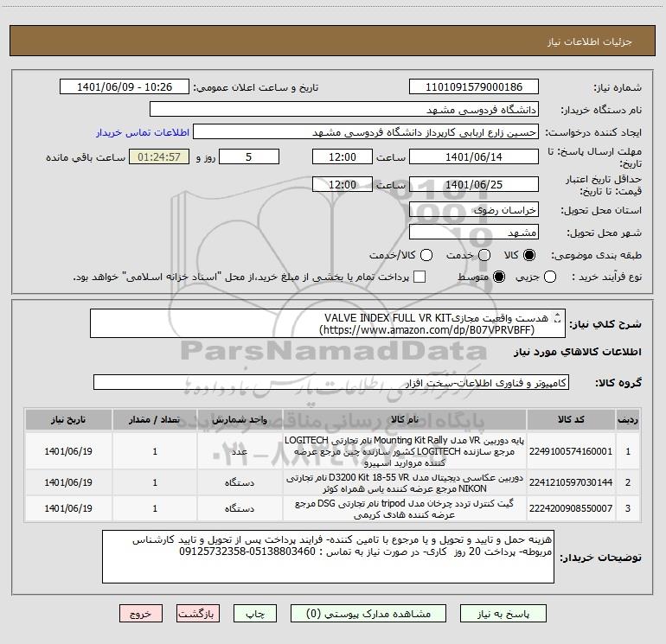
Task: Click unit عدد in row 1
Action: coord(240,451)
